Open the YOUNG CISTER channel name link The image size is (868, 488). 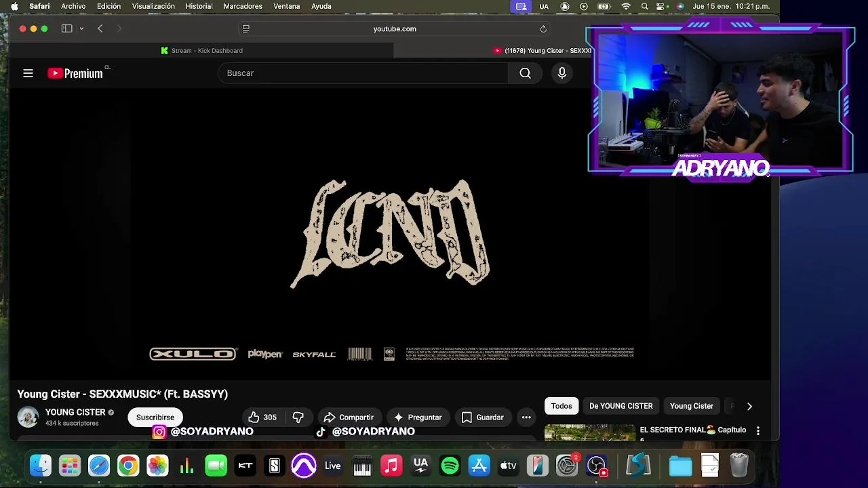[x=75, y=412]
